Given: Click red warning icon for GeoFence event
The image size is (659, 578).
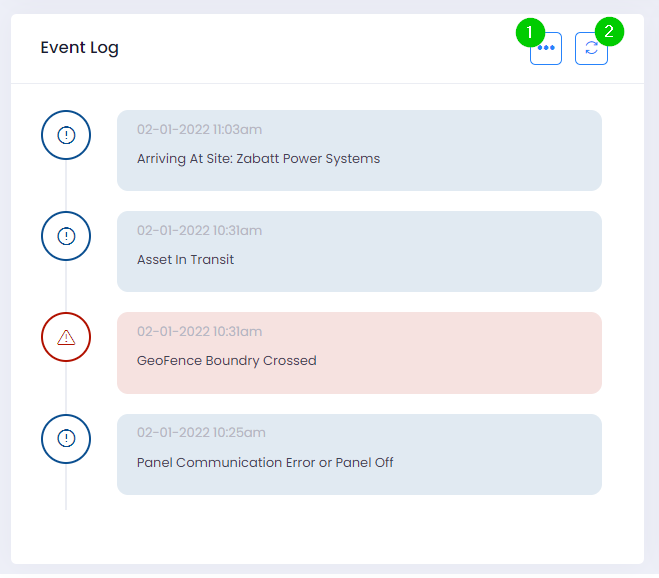Looking at the screenshot, I should (x=66, y=337).
